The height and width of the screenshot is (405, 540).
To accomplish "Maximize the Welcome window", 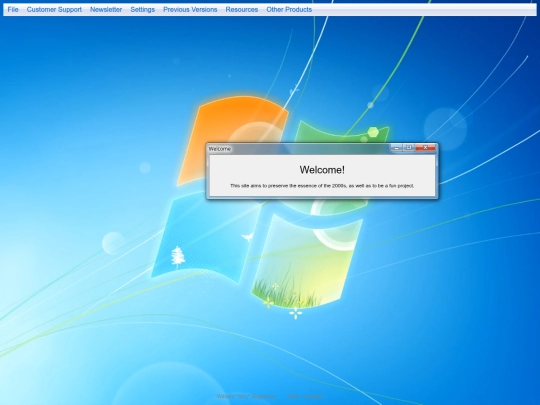I will 409,148.
